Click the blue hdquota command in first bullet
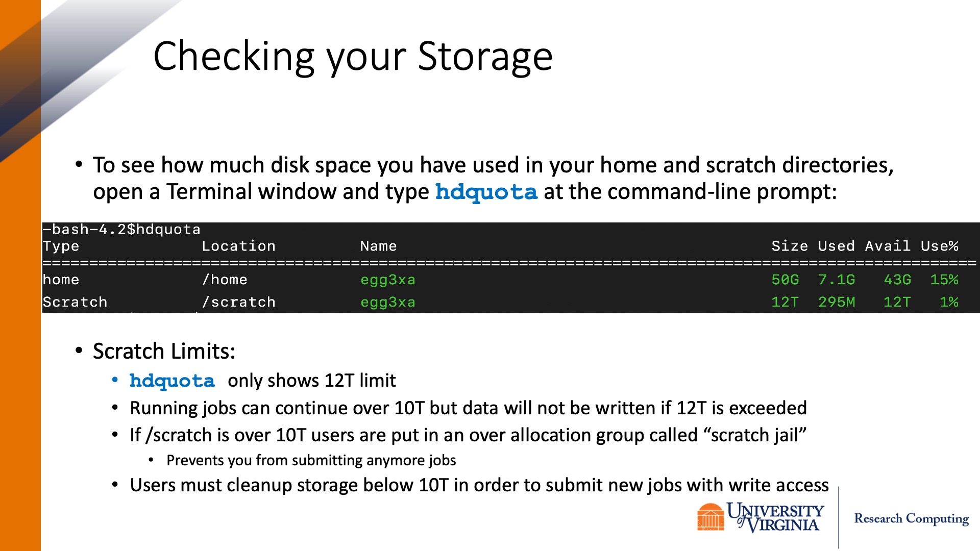This screenshot has height=551, width=980. click(486, 192)
